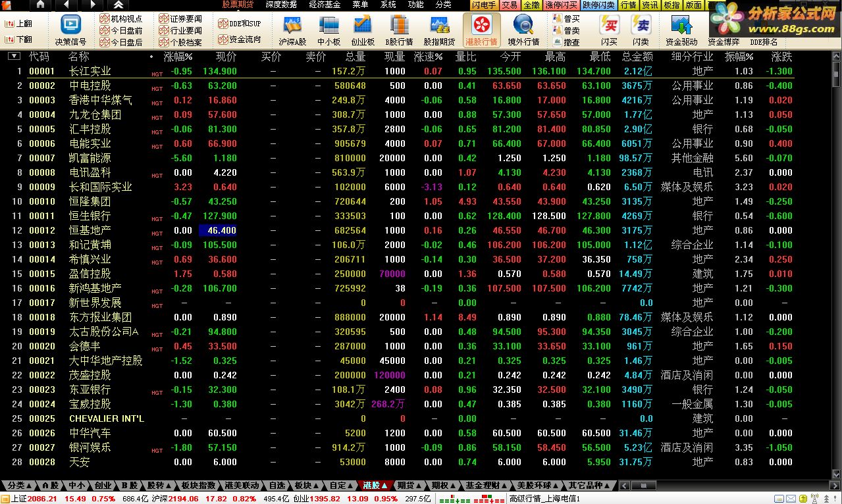Click the home icon in title bar

tap(41, 5)
